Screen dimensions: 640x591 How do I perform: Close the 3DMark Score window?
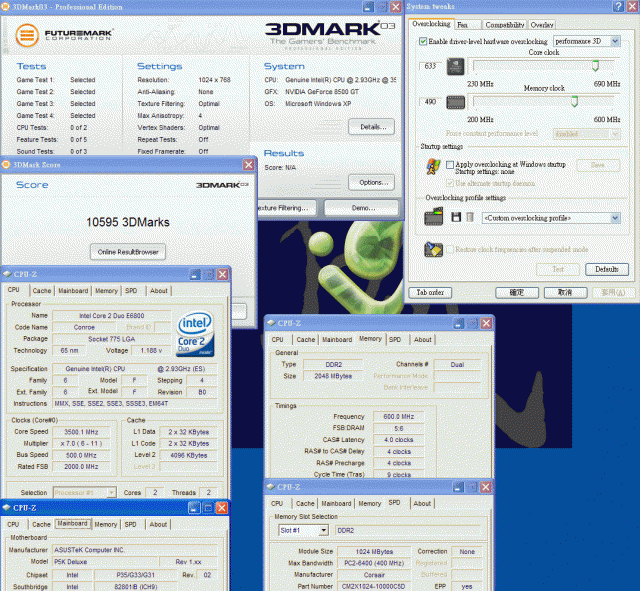[x=249, y=164]
